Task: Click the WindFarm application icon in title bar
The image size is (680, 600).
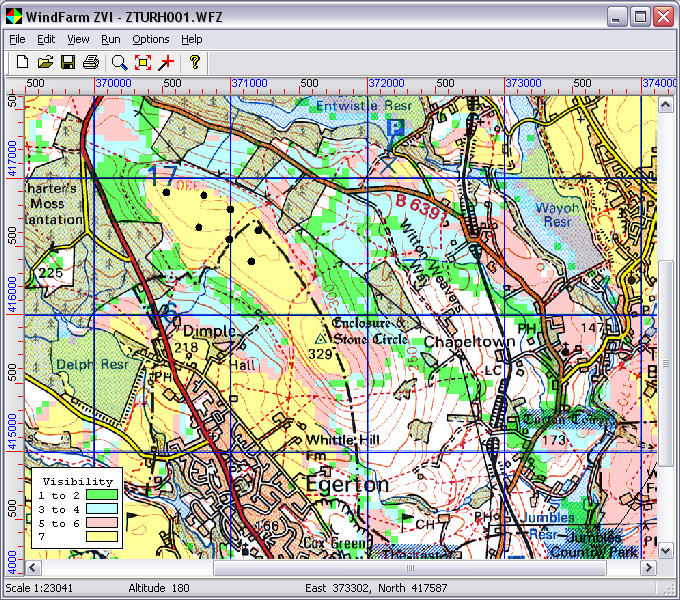Action: click(12, 16)
